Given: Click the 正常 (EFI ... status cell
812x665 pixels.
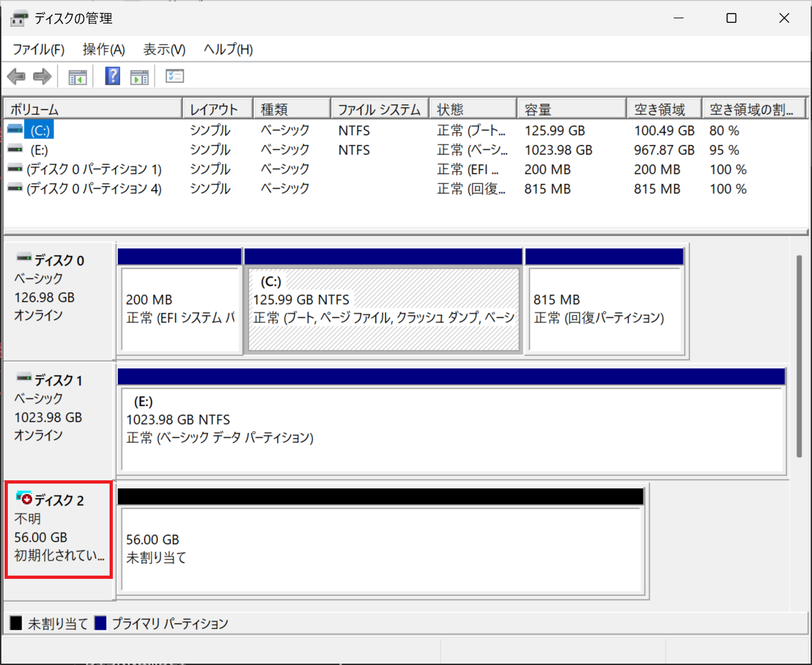Looking at the screenshot, I should point(468,170).
